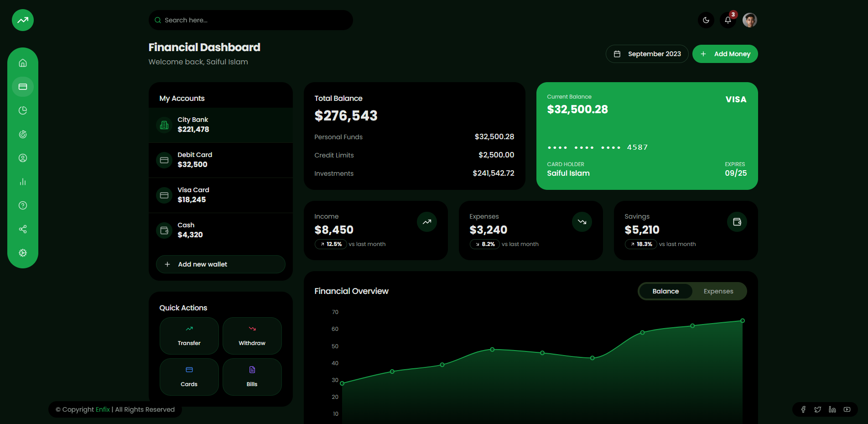The image size is (868, 424).
Task: Click the Enfix copyright link
Action: click(103, 409)
